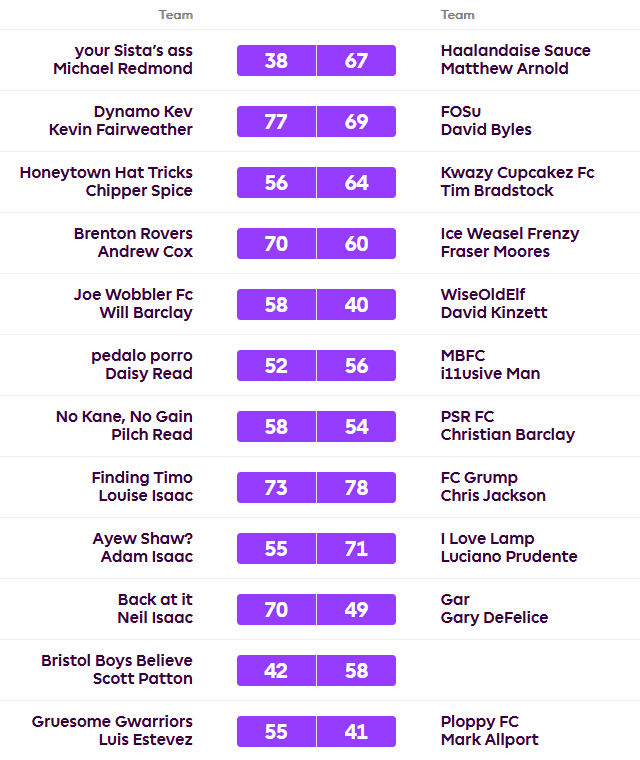Viewport: 640px width, 760px height.
Task: Select the Back at it team
Action: tap(155, 600)
